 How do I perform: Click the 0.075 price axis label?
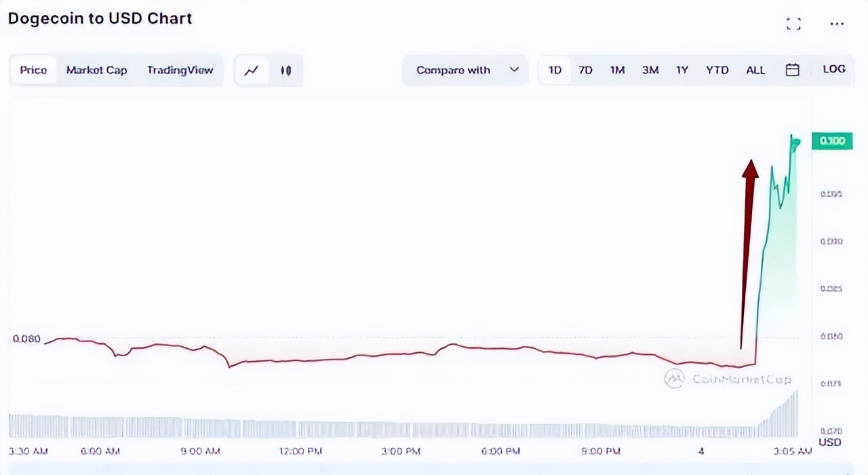coord(831,383)
